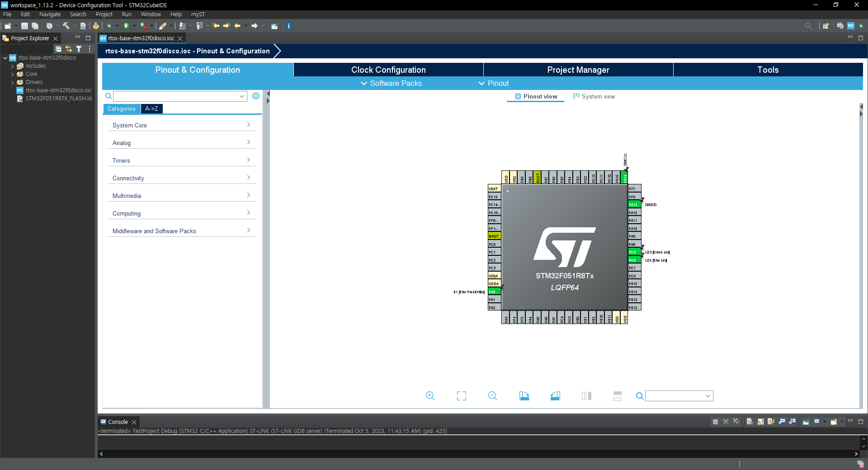Expand the Timers category

click(182, 160)
